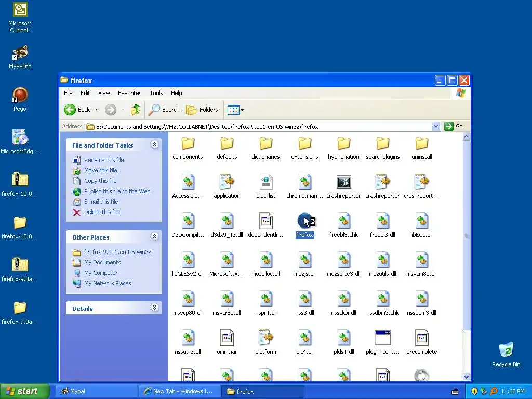Click Delete this file
Screen dimensions: 532x399
click(x=102, y=212)
